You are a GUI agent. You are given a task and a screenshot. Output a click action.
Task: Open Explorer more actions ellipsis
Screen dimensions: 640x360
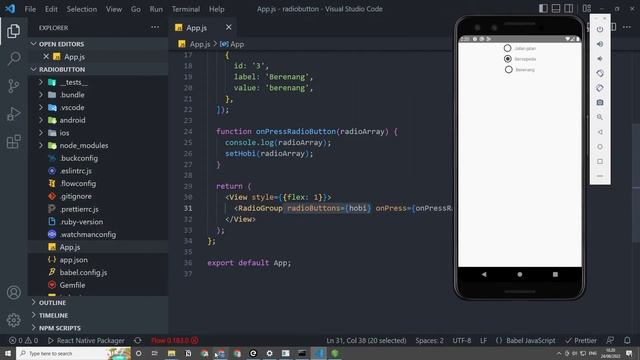pyautogui.click(x=155, y=27)
